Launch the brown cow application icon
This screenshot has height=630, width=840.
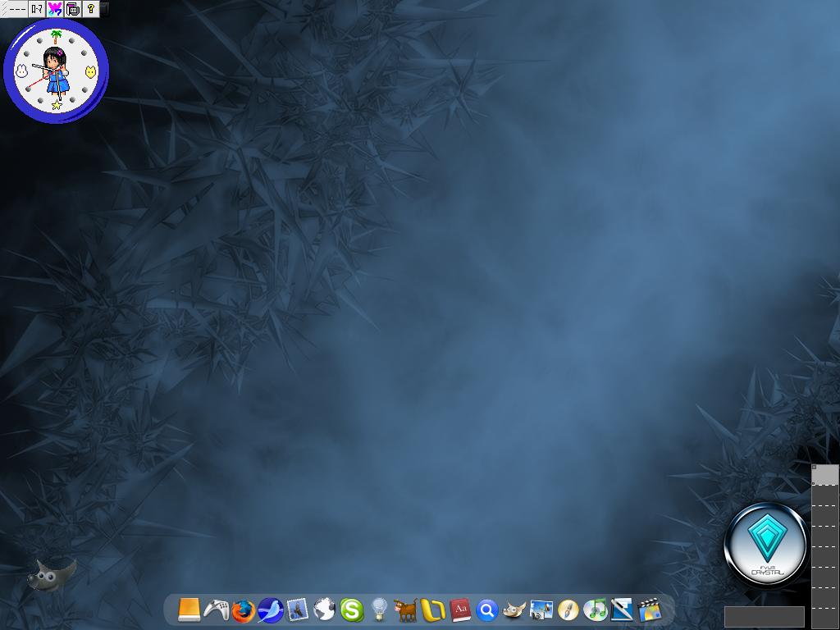tap(405, 609)
